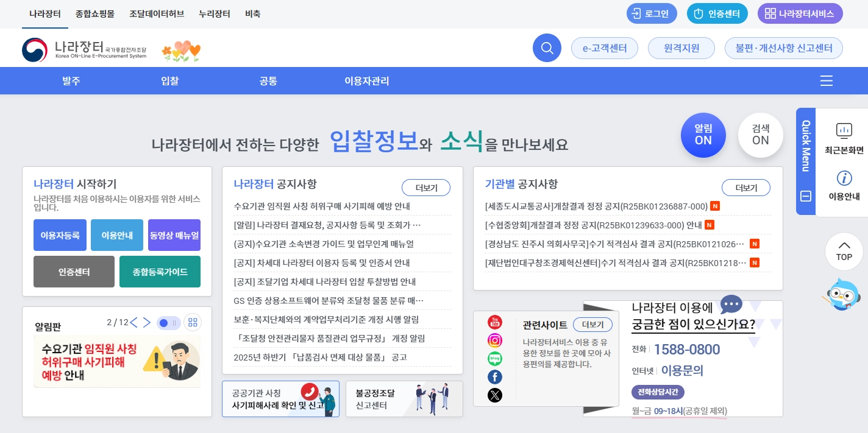Switch to the 종합쇼핑몰 top tab
The image size is (868, 433).
pos(95,13)
